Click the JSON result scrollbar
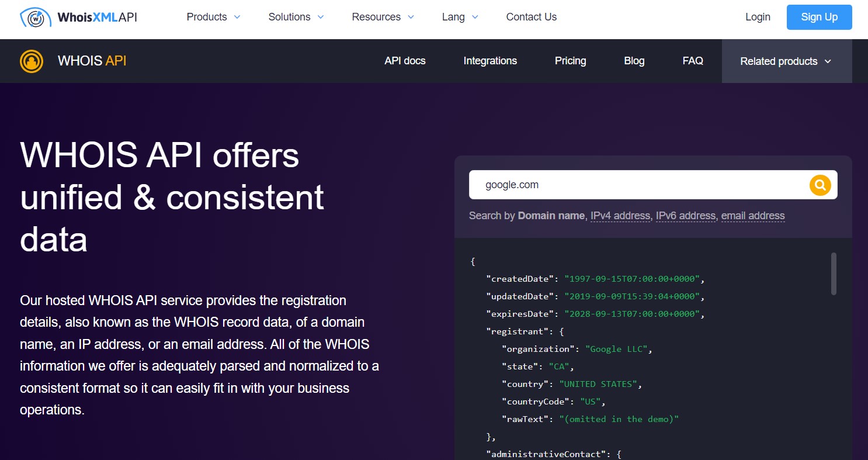 (x=834, y=274)
